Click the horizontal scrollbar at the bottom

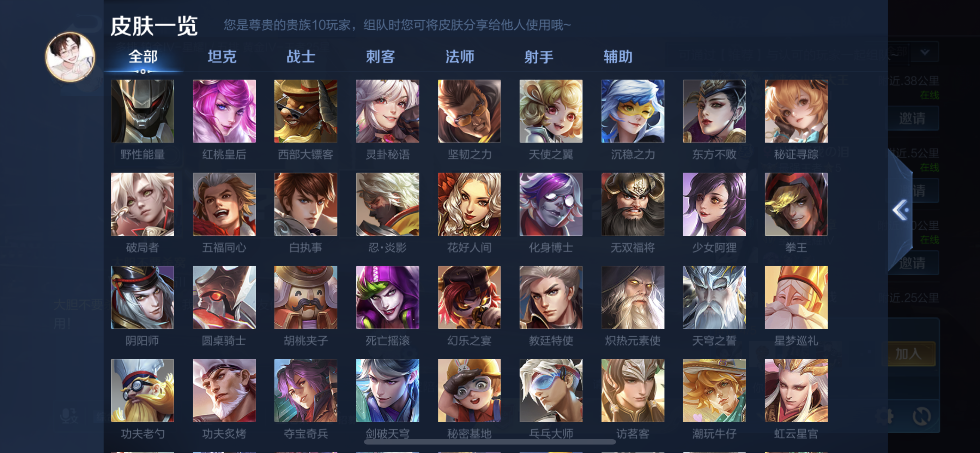(x=490, y=442)
